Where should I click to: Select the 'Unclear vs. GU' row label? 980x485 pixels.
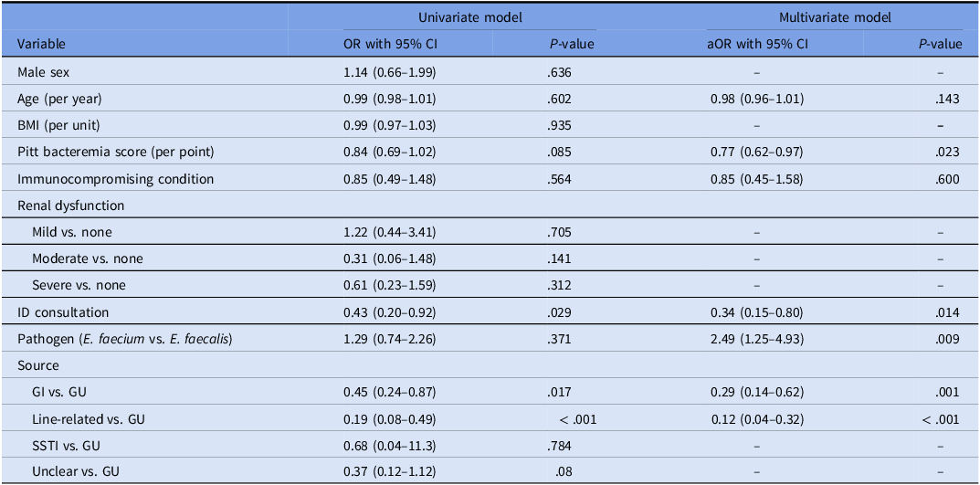pyautogui.click(x=75, y=472)
